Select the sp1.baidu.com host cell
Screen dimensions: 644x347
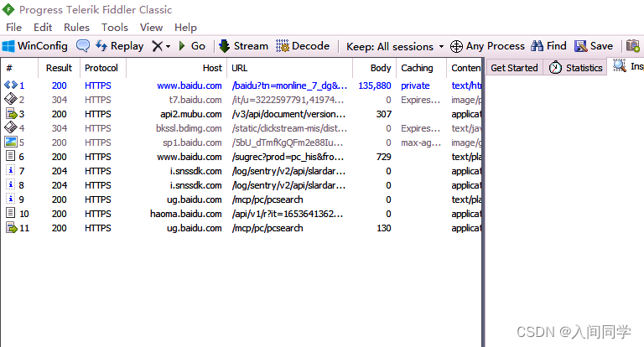coord(192,142)
